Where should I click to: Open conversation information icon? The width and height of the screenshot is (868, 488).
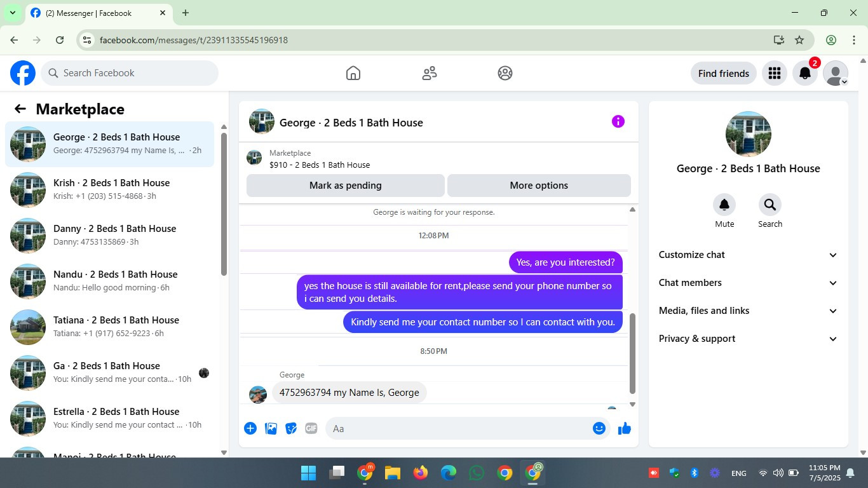[618, 121]
